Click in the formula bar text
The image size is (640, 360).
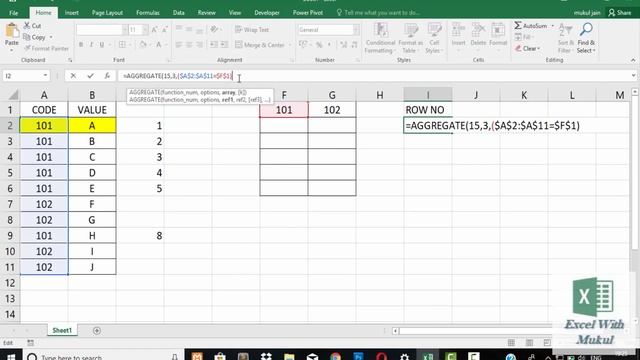(178, 76)
